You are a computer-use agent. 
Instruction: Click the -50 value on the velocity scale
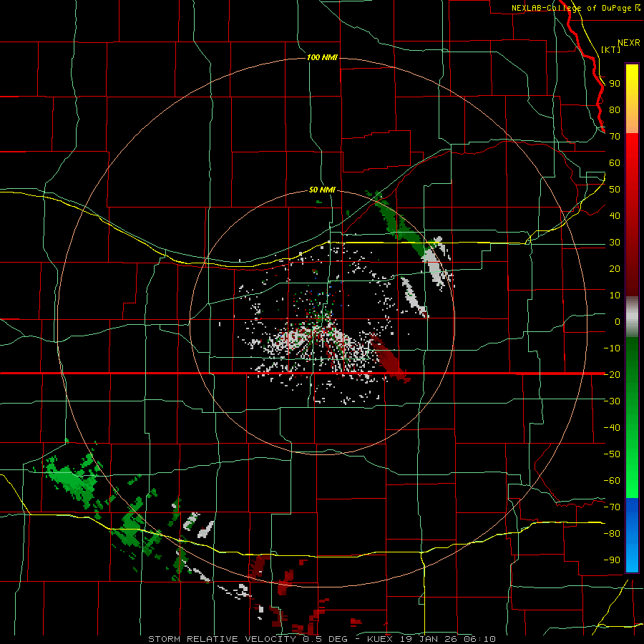pyautogui.click(x=612, y=454)
